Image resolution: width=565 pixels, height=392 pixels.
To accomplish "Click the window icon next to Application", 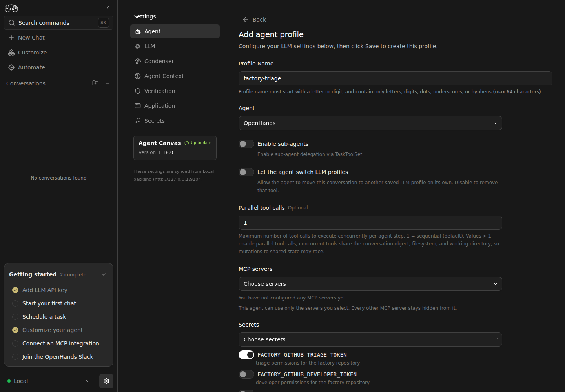I will pyautogui.click(x=138, y=106).
